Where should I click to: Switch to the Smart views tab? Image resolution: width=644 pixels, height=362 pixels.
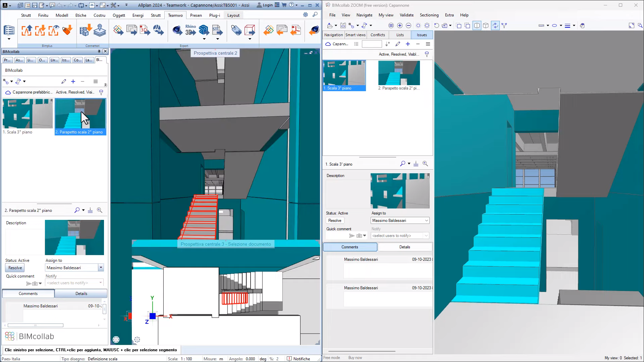[x=355, y=35]
